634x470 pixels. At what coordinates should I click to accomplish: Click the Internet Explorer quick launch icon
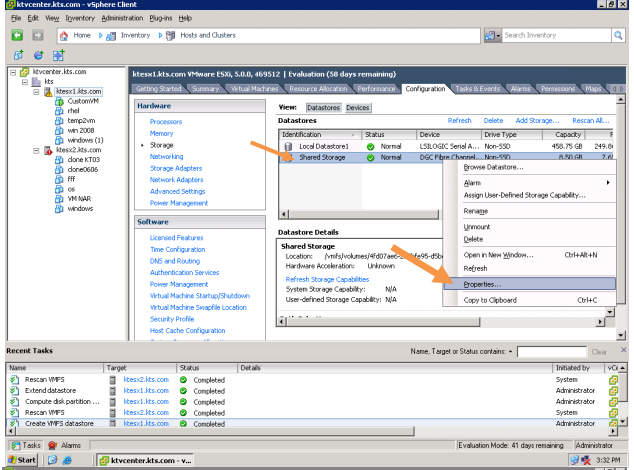coord(67,460)
